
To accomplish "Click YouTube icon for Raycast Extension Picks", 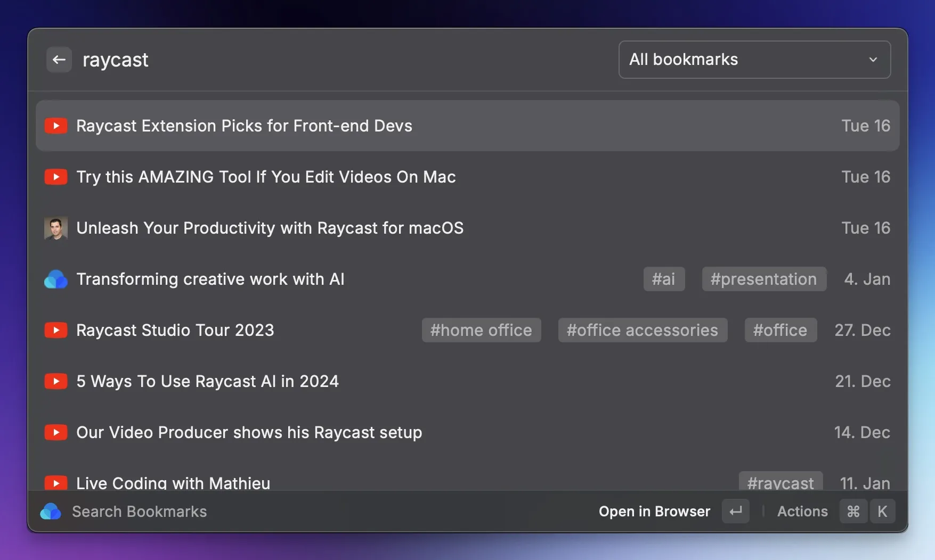I will 56,126.
